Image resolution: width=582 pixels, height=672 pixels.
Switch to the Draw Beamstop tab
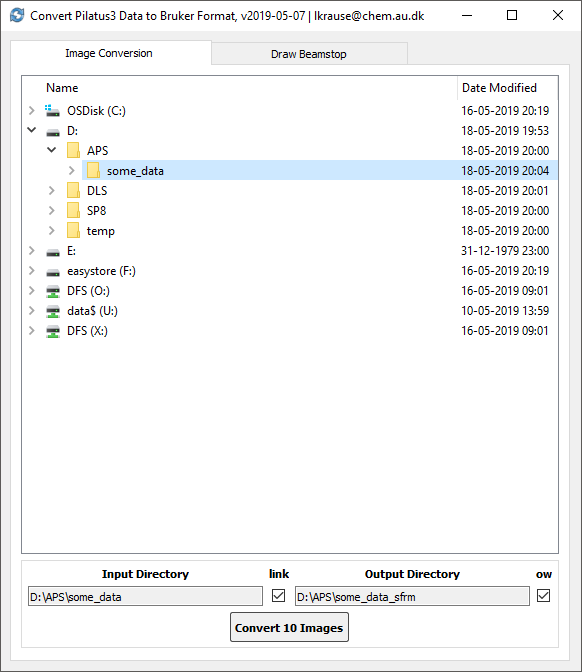point(309,54)
